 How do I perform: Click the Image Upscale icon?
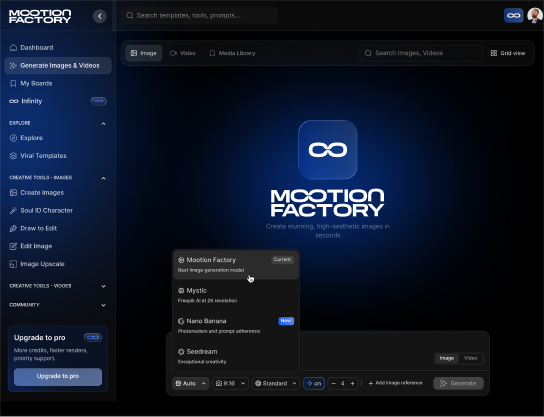[13, 264]
